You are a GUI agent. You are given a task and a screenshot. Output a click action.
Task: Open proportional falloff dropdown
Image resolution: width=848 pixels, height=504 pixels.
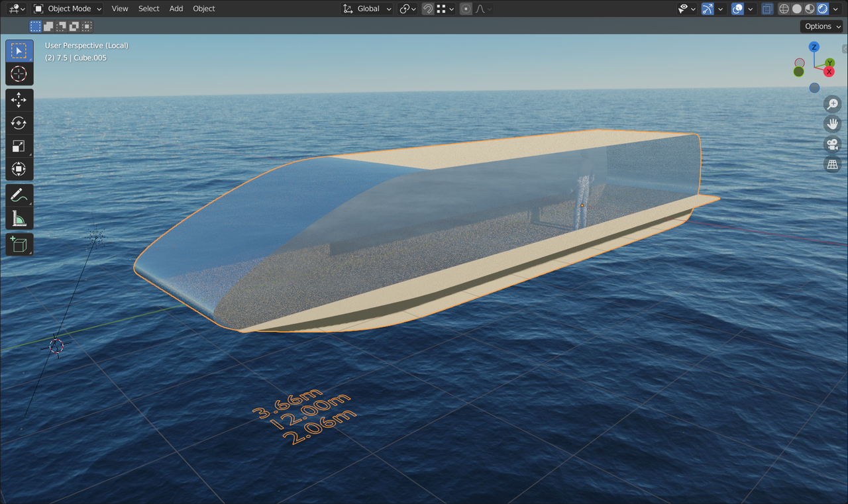[482, 9]
